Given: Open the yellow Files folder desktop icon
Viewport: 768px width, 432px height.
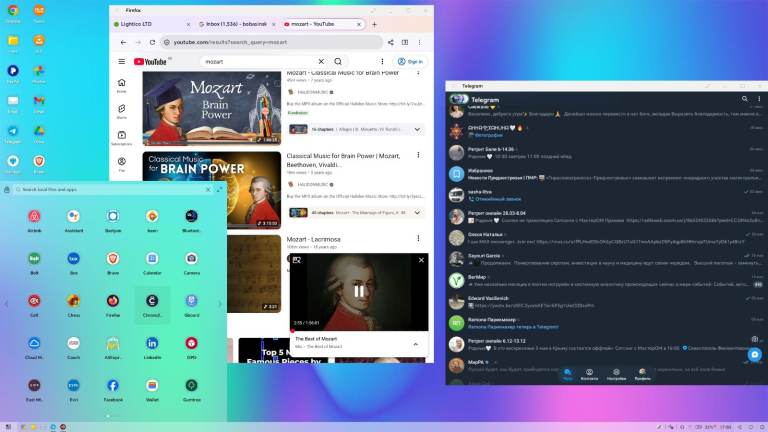Looking at the screenshot, I should tap(13, 43).
